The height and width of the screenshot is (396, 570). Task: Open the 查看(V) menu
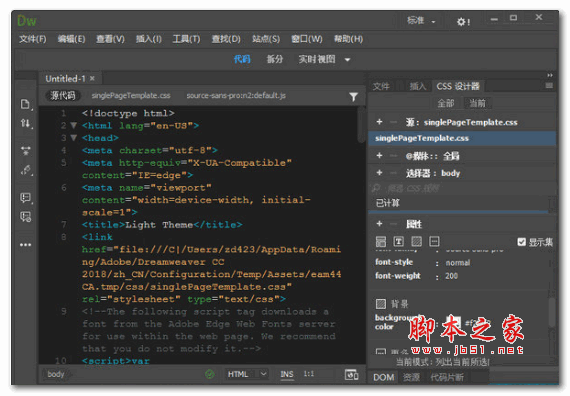[x=110, y=39]
